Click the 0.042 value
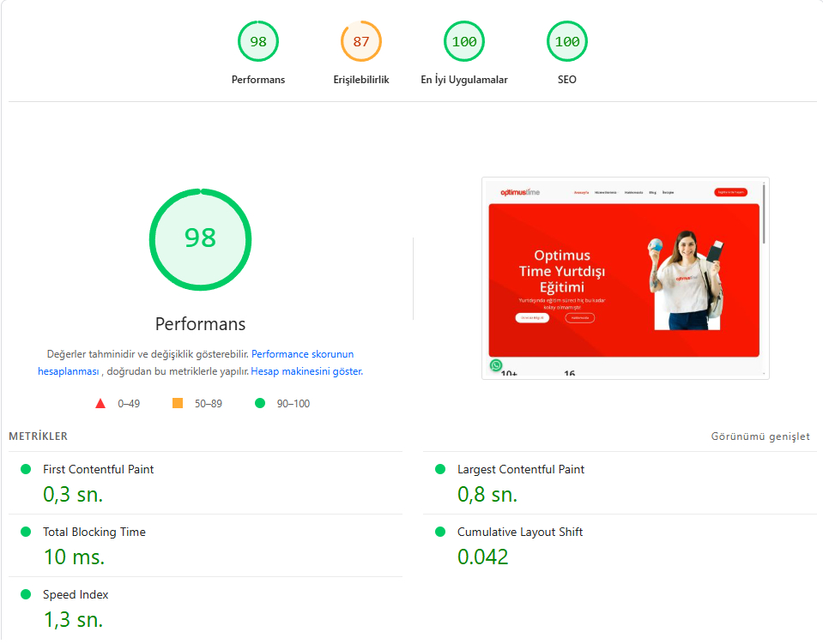The image size is (823, 644). coord(483,557)
